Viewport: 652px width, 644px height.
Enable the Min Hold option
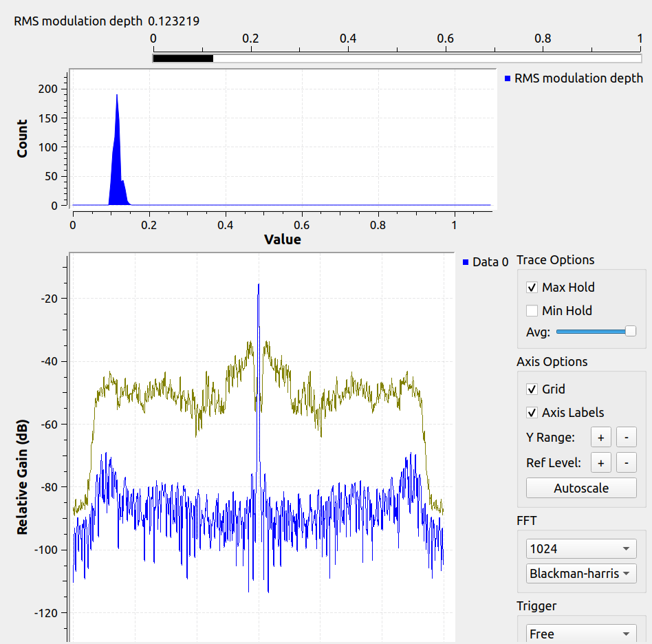click(532, 310)
